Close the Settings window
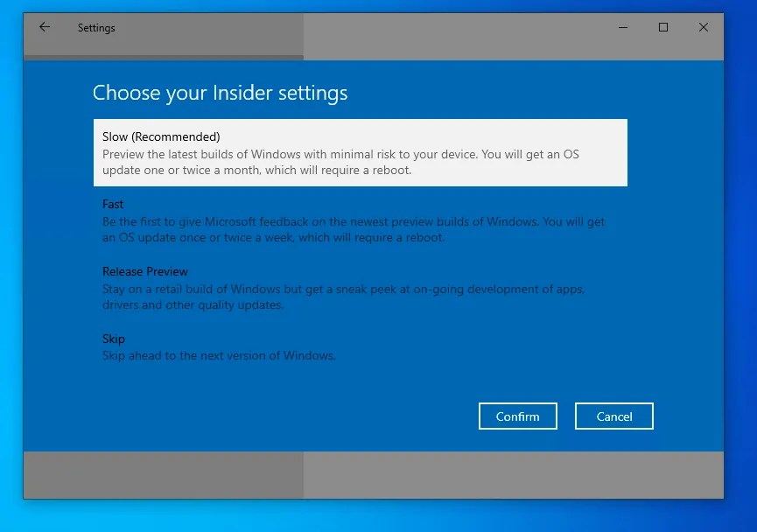The image size is (757, 532). pos(703,27)
